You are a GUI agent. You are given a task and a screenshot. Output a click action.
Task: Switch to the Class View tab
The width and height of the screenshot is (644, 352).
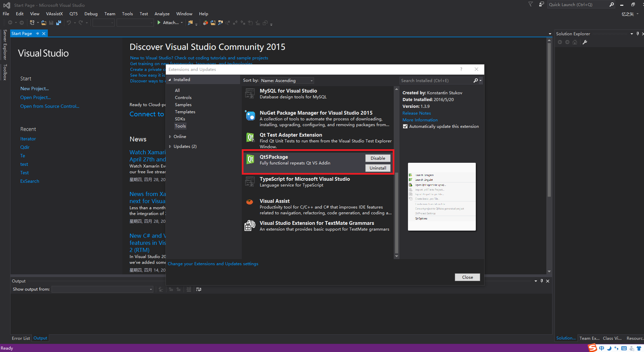pyautogui.click(x=612, y=338)
